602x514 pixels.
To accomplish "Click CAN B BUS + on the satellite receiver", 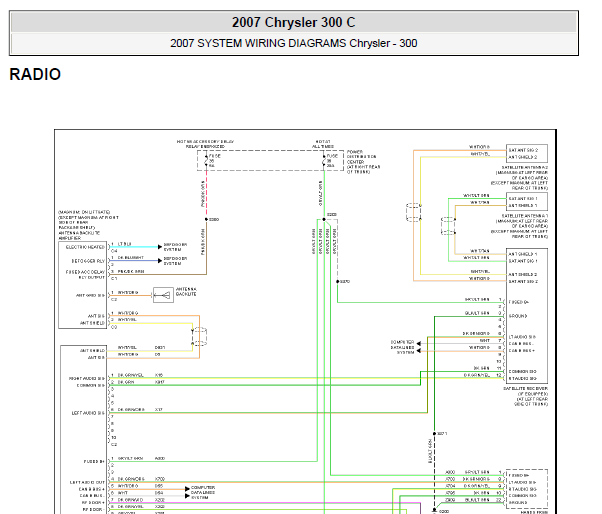I will coord(522,350).
